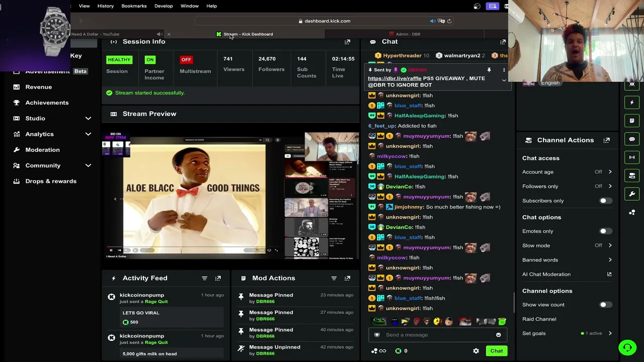Viewport: 644px width, 362px height.
Task: Pop out the Session Info panel
Action: 347,42
